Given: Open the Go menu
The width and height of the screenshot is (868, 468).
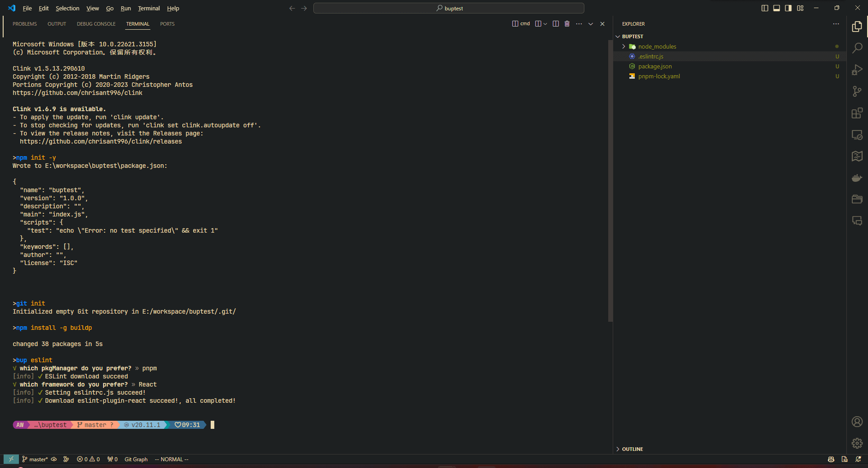Looking at the screenshot, I should click(110, 8).
